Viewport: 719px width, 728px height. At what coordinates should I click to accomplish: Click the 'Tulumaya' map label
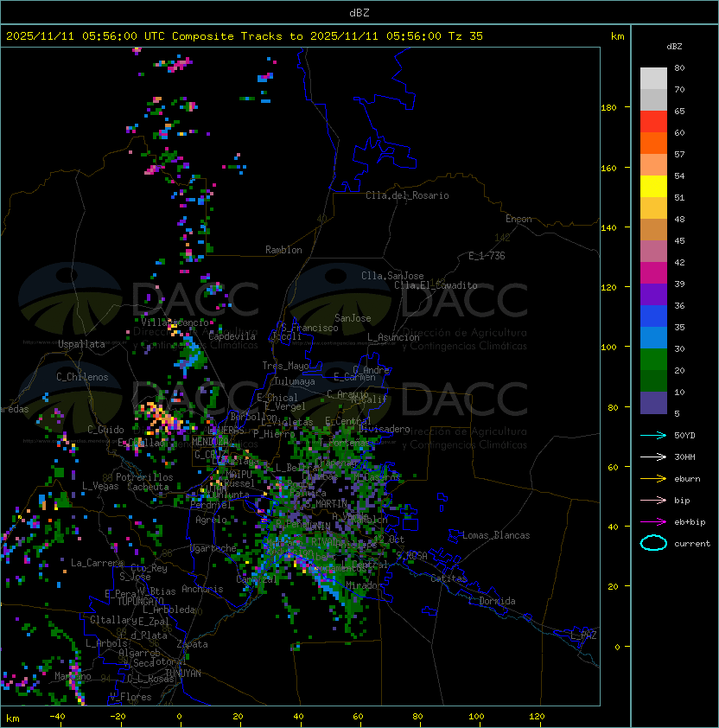click(295, 381)
